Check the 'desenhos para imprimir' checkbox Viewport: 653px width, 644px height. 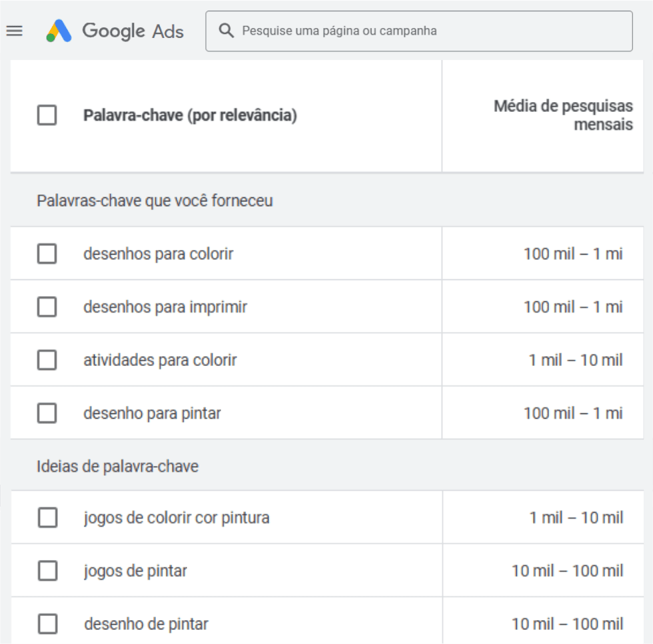[x=47, y=307]
